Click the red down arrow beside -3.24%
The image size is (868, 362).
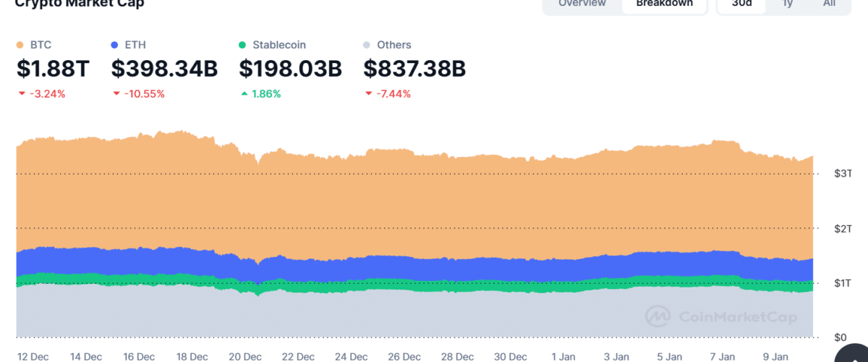21,94
